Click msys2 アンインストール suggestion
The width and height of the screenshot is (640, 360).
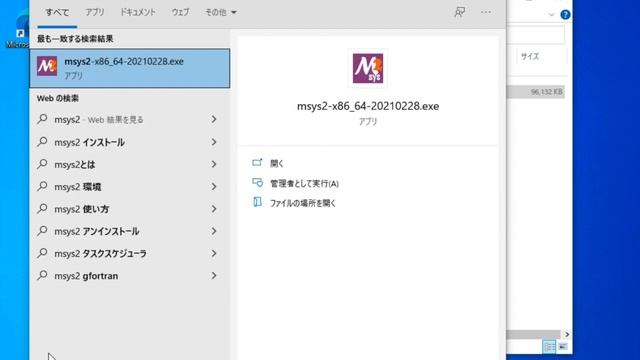coord(97,231)
